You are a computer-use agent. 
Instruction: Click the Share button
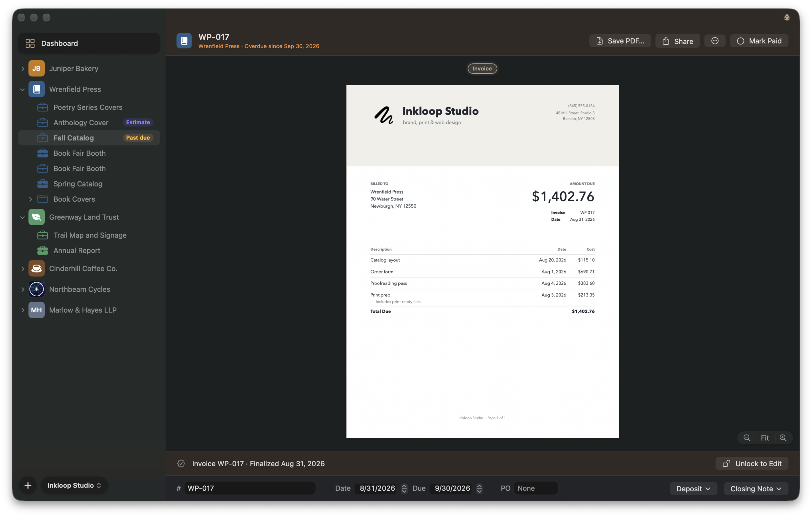click(x=678, y=41)
